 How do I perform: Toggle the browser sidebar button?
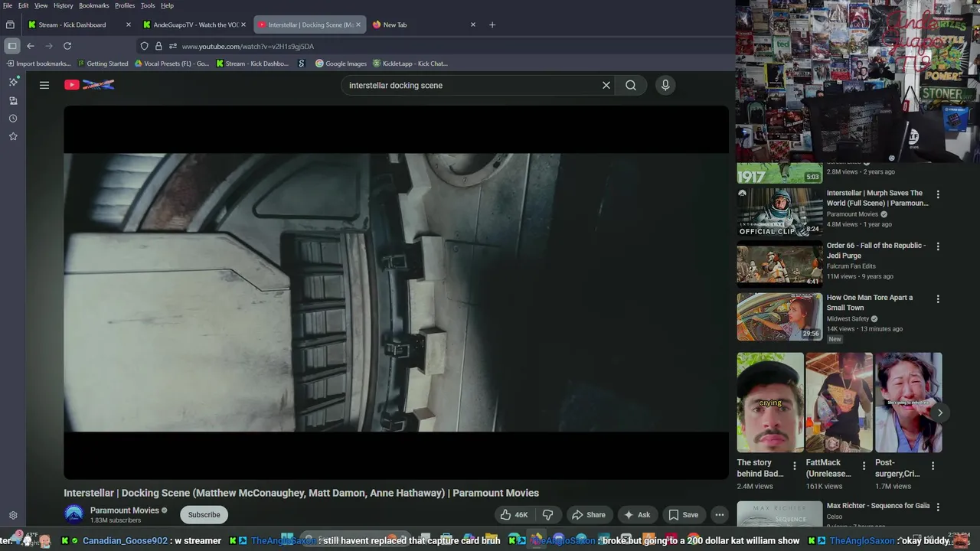(12, 46)
